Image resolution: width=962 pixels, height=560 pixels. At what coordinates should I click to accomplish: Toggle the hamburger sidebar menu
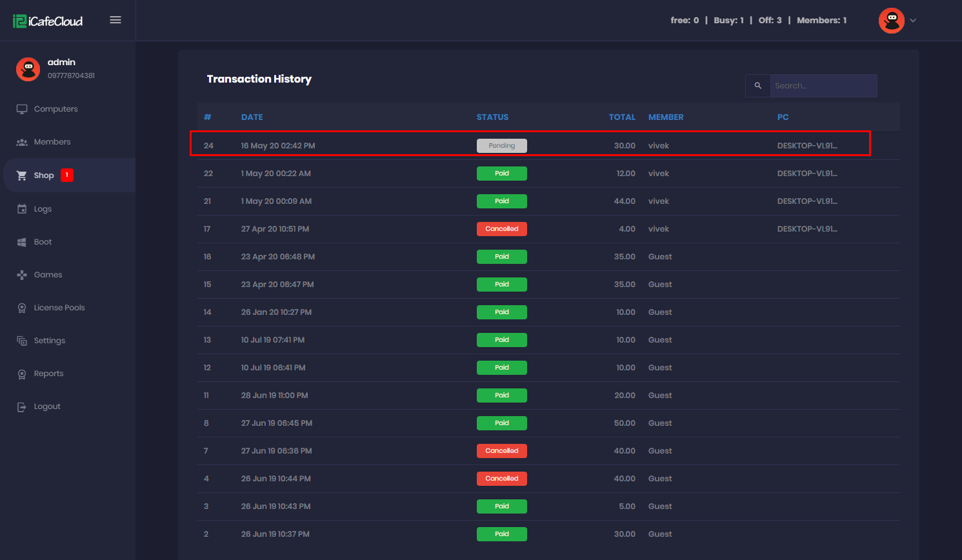[115, 20]
